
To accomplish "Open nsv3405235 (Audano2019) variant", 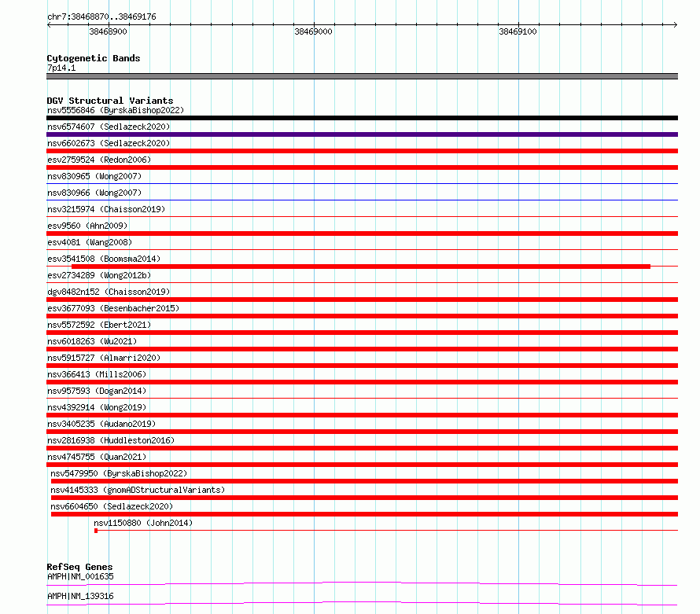I will pos(101,424).
